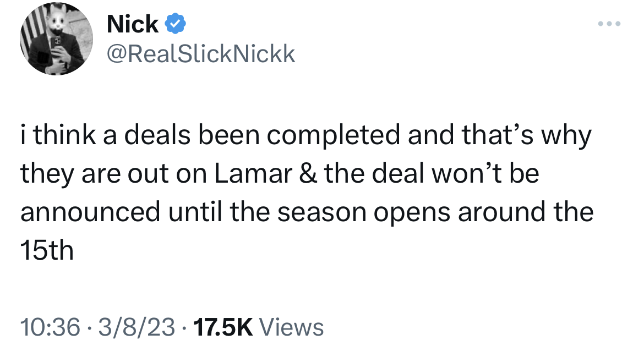The height and width of the screenshot is (362, 644).
Task: Click the 10:36 timestamp
Action: click(50, 327)
